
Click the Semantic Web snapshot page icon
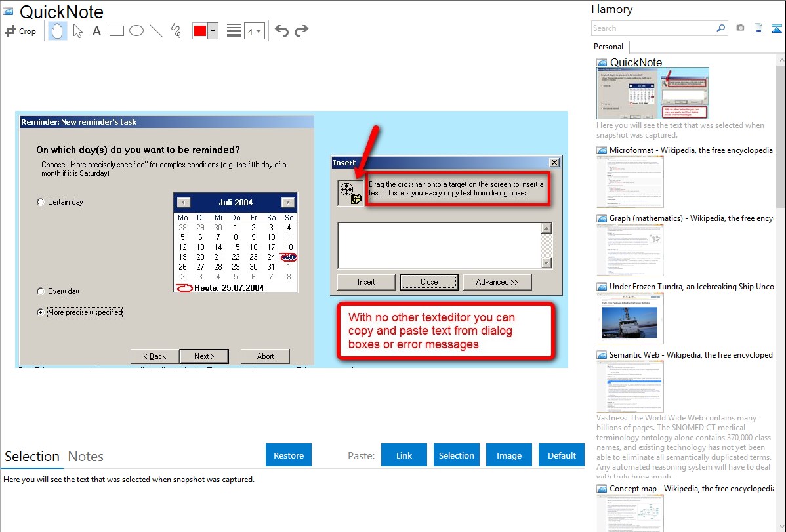pyautogui.click(x=602, y=354)
